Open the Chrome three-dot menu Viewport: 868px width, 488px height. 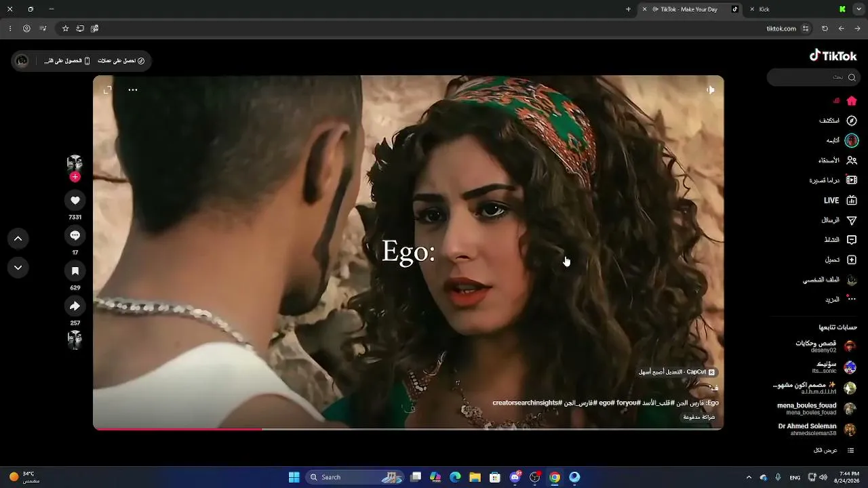[x=9, y=28]
